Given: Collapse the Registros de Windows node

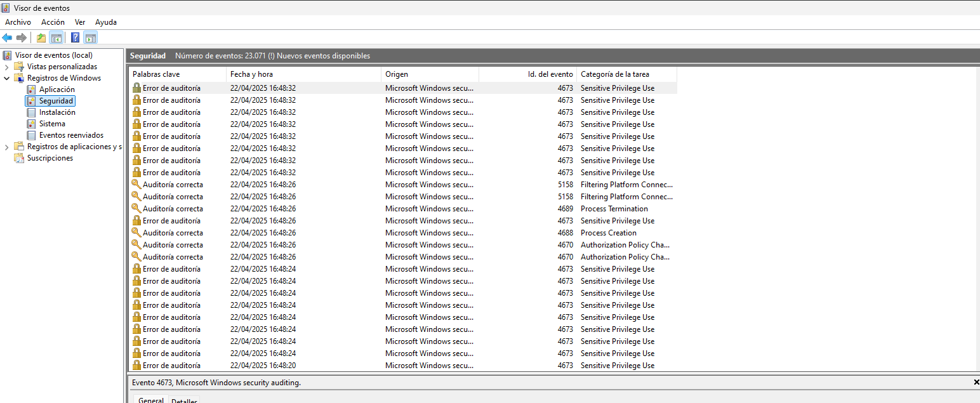Looking at the screenshot, I should coord(7,78).
